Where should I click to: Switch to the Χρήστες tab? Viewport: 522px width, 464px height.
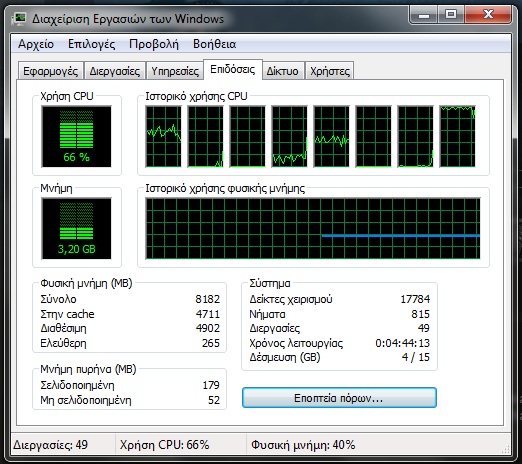(x=330, y=71)
